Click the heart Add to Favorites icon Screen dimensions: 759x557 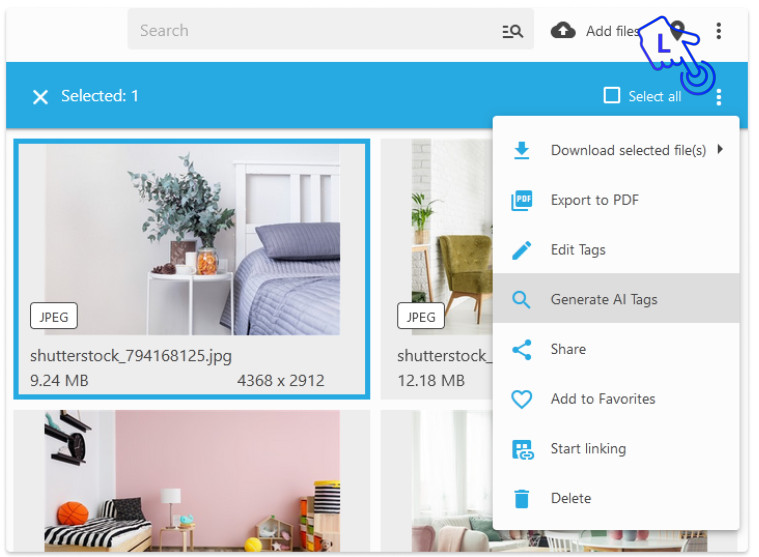click(x=521, y=399)
